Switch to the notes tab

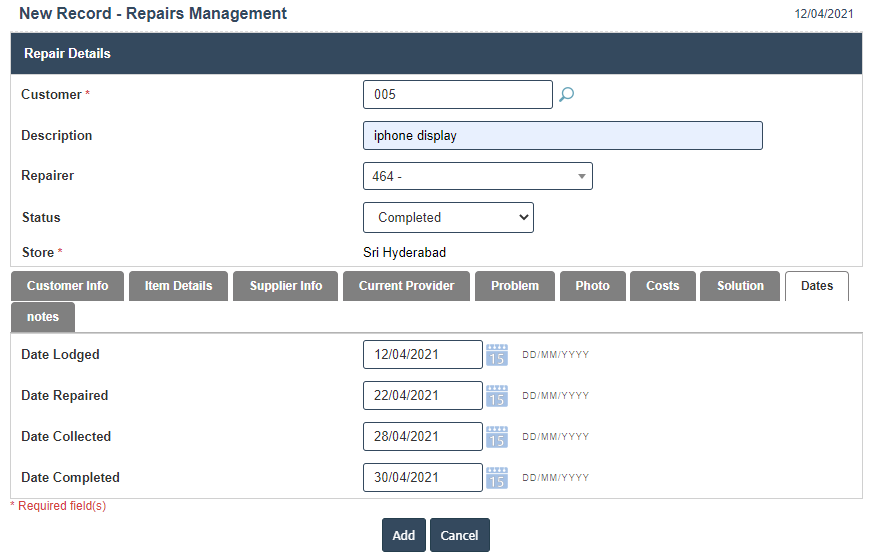[x=43, y=317]
